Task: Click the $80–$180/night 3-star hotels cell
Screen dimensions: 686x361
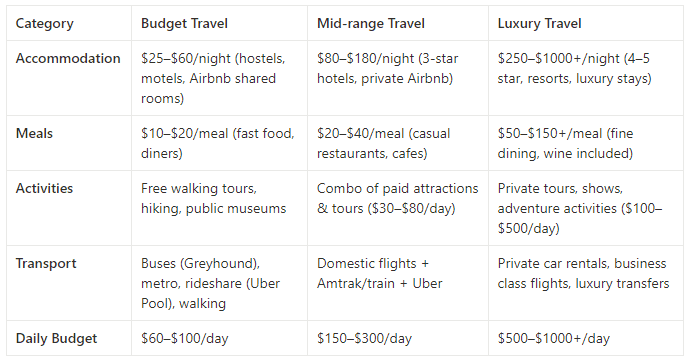Action: (x=398, y=78)
